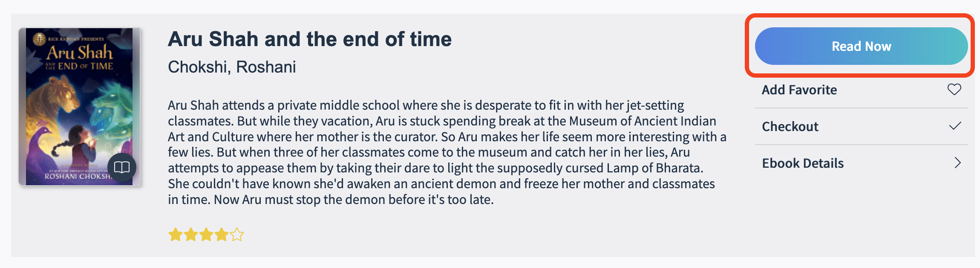Click the open-book ebook badge on cover
This screenshot has height=268, width=980.
pos(122,167)
